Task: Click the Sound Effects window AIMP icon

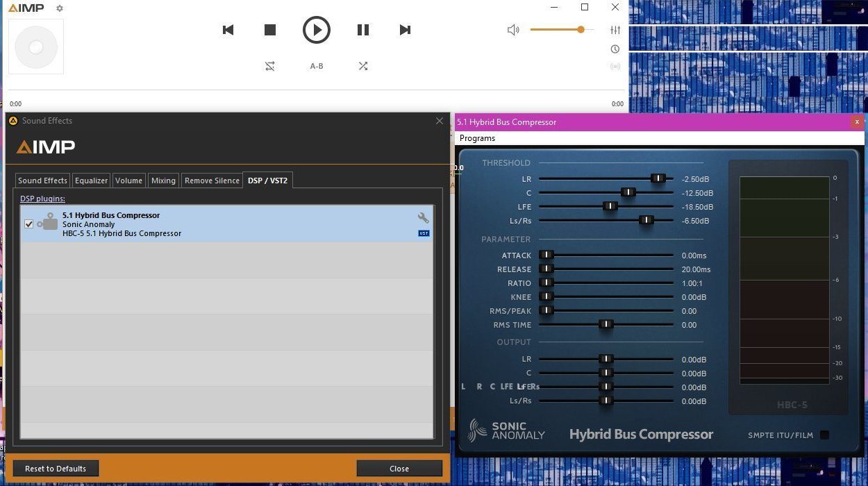Action: [x=13, y=121]
